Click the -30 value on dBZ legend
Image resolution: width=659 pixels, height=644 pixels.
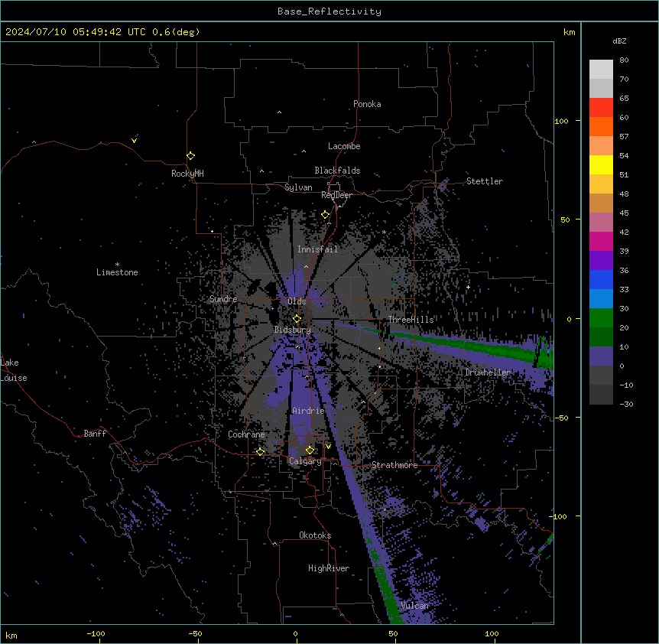(x=626, y=404)
